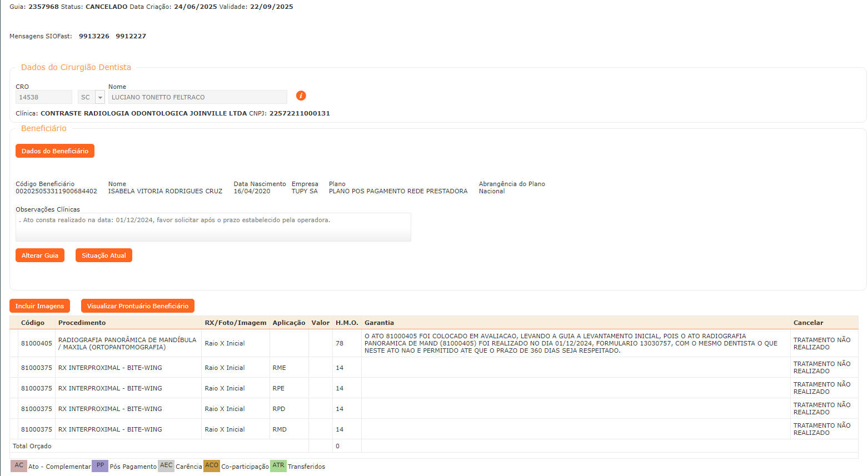The width and height of the screenshot is (868, 476).
Task: Click the guia number 2357968
Action: point(43,7)
